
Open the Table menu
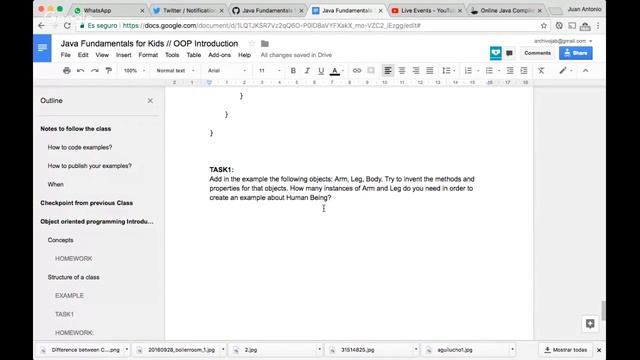(x=193, y=55)
